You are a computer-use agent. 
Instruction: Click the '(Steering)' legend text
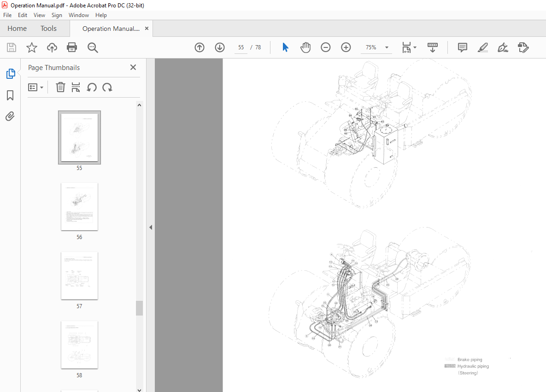click(468, 373)
